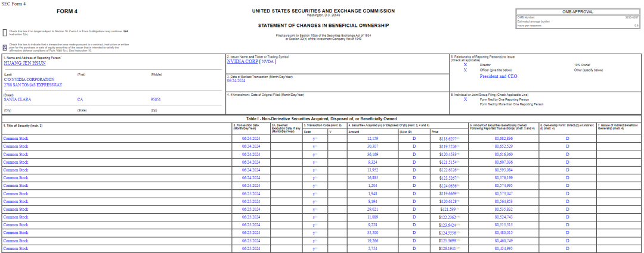This screenshot has width=644, height=253.
Task: Click the 2788 SAN TOMAS EXPRESSWAY street text
Action: click(33, 85)
